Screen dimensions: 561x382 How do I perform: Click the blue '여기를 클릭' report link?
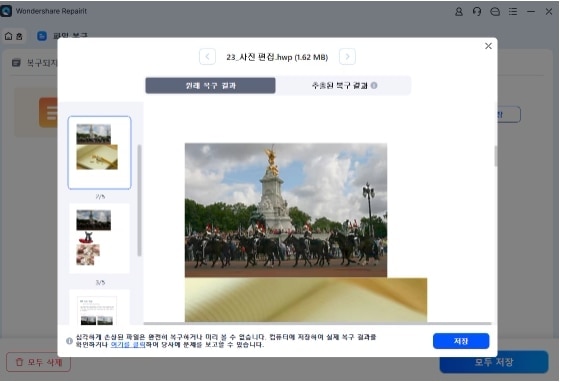click(x=128, y=345)
